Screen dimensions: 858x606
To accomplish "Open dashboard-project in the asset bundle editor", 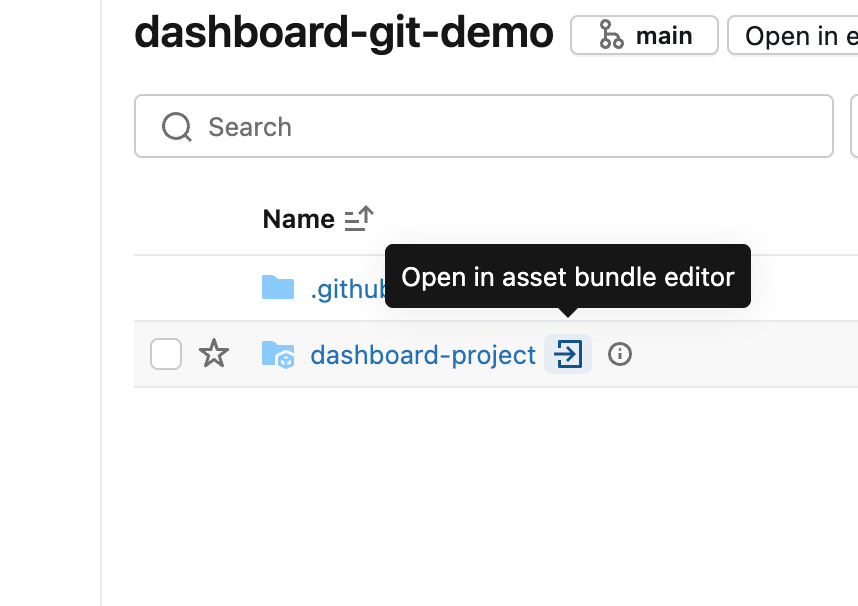I will tap(567, 354).
